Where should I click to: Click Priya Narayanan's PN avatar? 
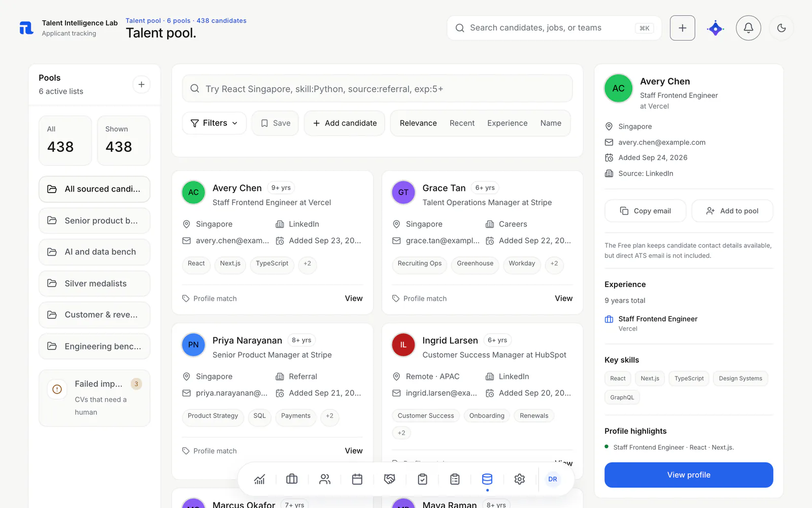(x=193, y=345)
